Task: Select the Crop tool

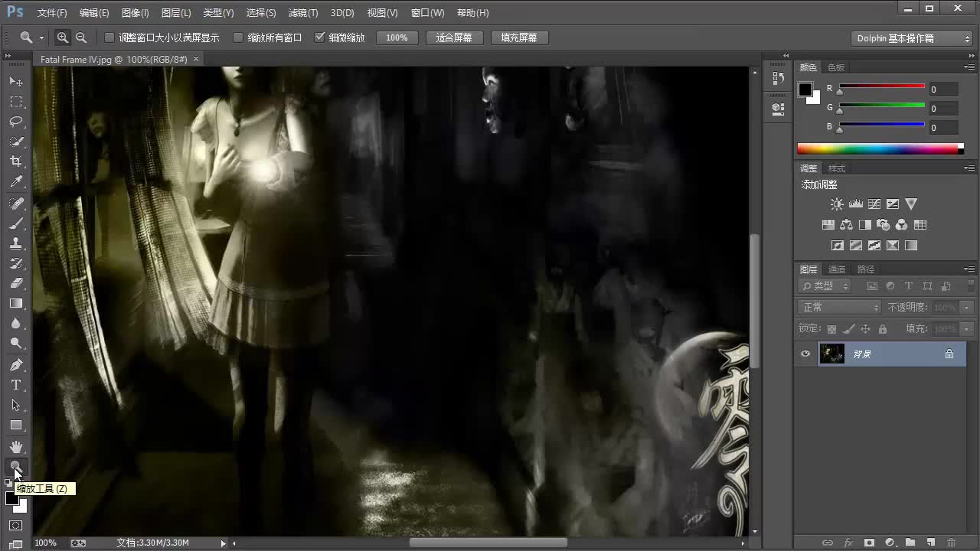Action: (16, 161)
